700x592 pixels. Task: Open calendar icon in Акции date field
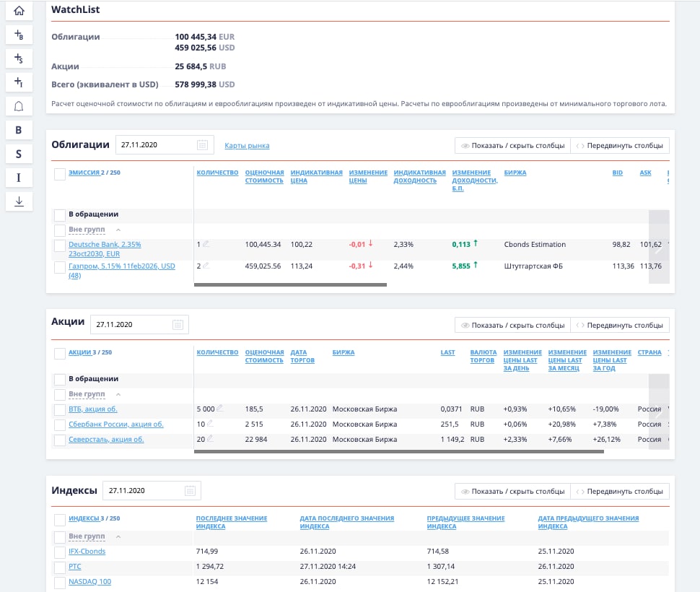[178, 325]
